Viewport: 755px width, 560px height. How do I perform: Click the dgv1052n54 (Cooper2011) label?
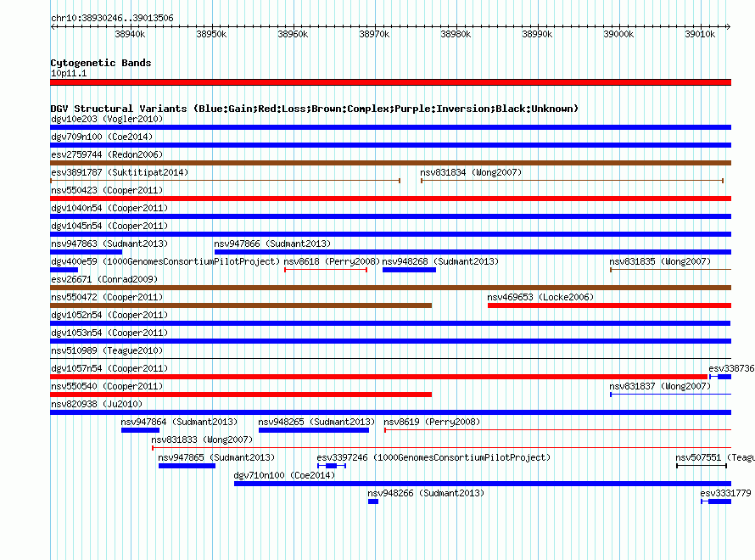109,315
